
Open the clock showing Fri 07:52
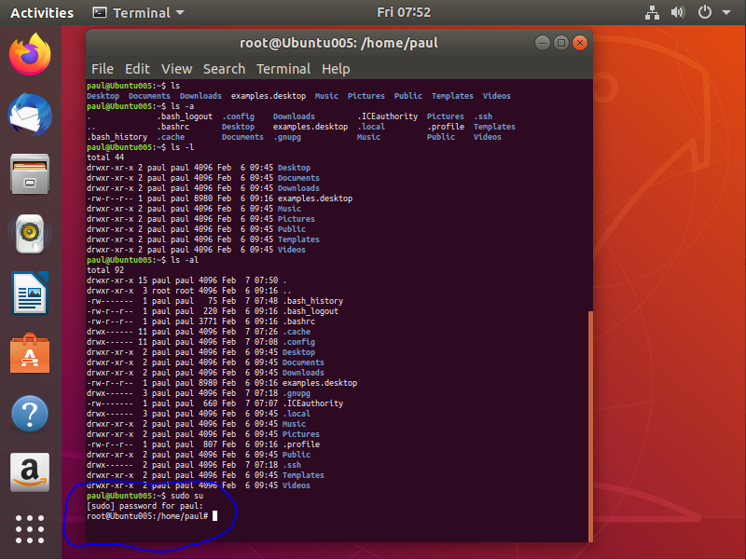pyautogui.click(x=404, y=12)
